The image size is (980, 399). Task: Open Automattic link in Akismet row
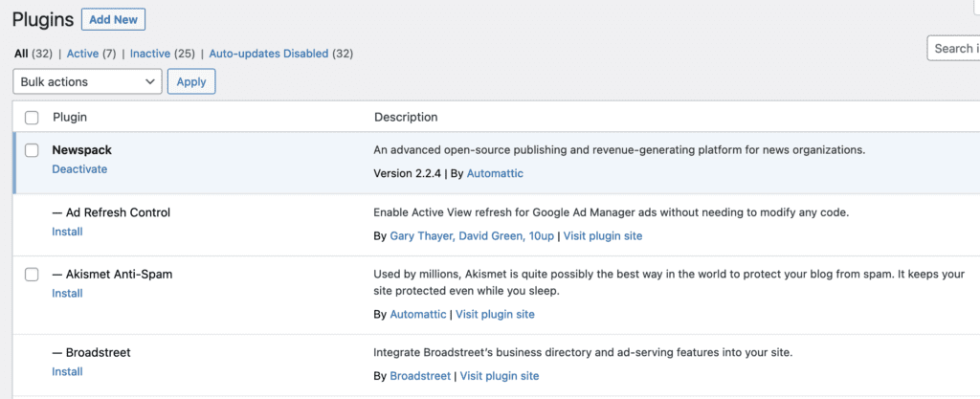click(x=418, y=314)
